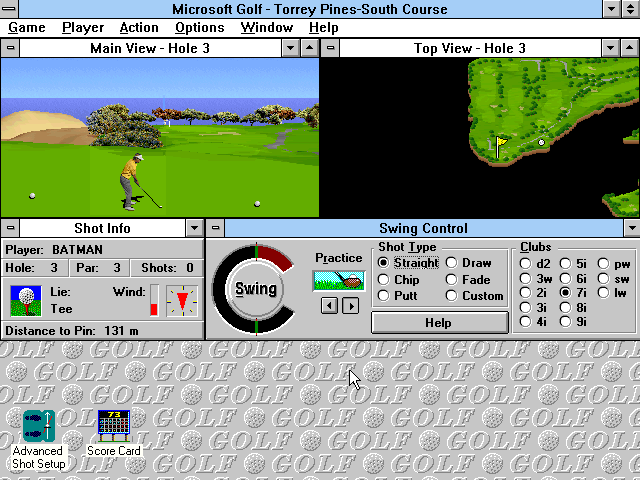Choose the 8i club

point(573,307)
